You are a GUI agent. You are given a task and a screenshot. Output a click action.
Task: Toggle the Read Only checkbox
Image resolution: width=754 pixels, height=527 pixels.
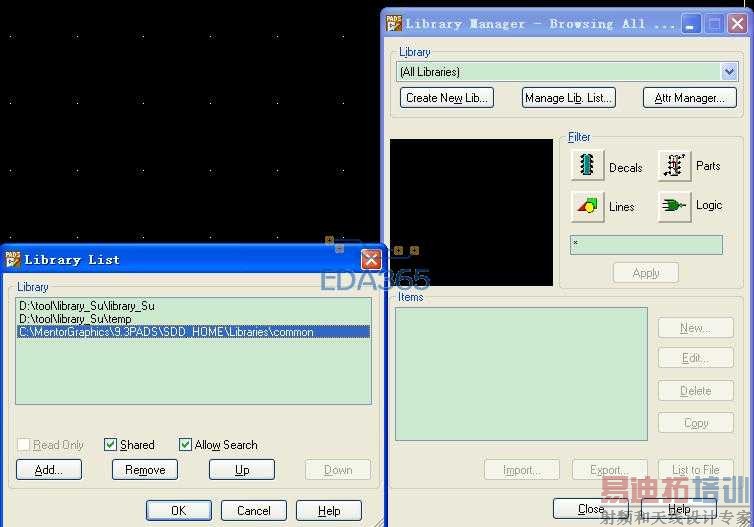tap(23, 444)
